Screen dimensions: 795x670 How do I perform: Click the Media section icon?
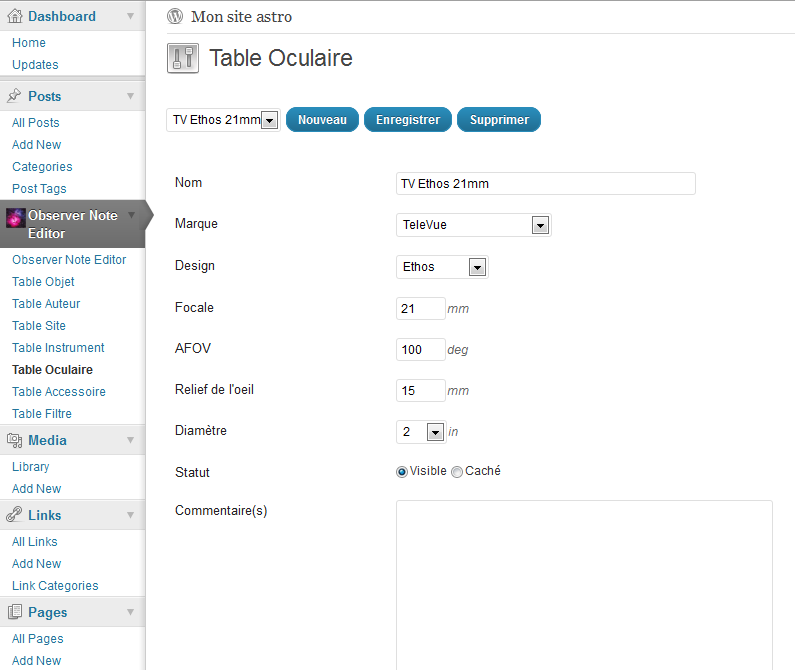(x=15, y=440)
